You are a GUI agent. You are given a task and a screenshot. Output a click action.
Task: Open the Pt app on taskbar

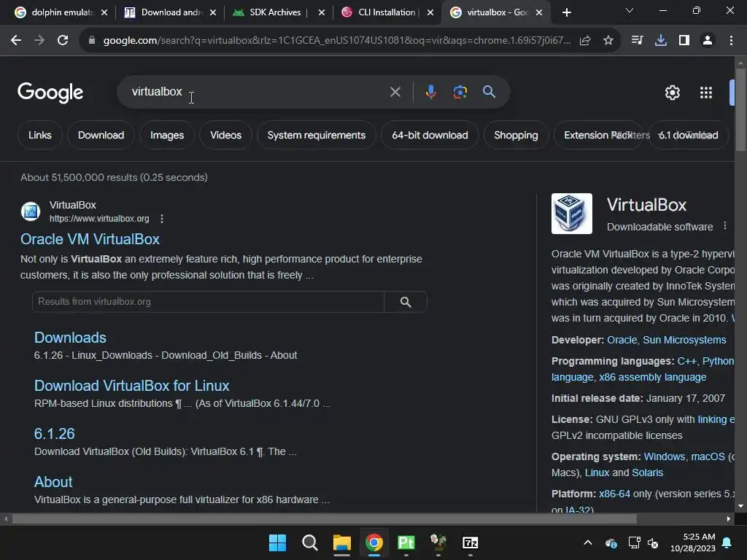(x=406, y=542)
